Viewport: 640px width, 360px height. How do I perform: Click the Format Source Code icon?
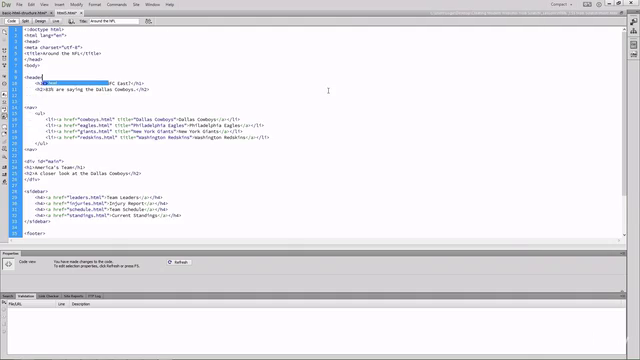4,182
